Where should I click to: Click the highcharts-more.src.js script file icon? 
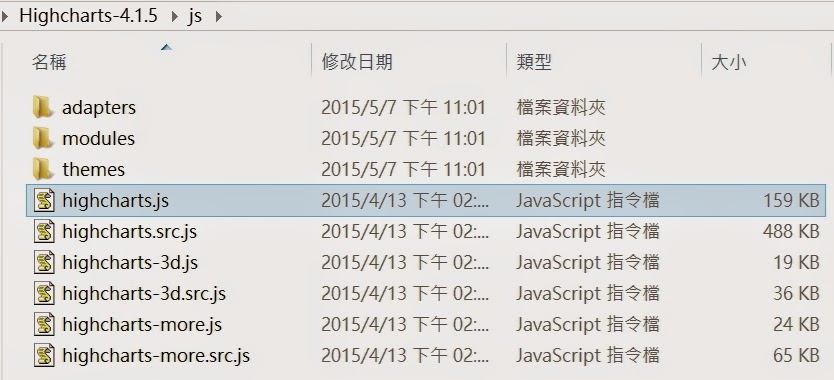(x=44, y=354)
